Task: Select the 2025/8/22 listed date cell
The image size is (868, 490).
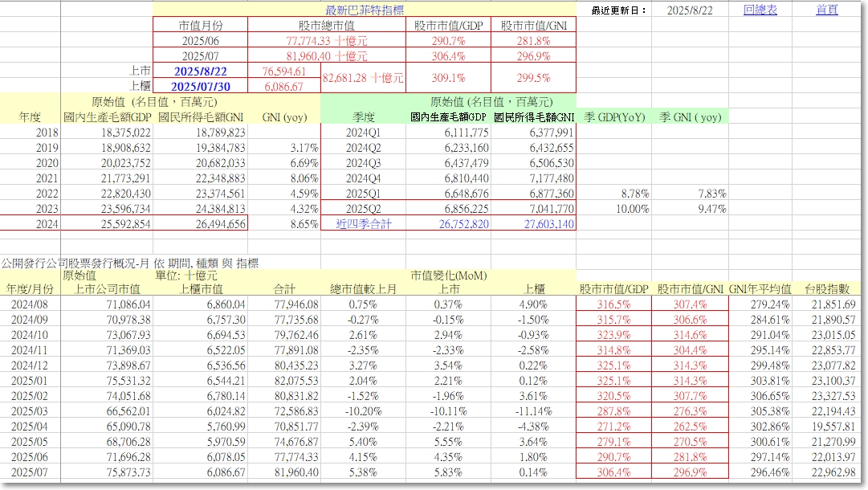Action: [201, 71]
